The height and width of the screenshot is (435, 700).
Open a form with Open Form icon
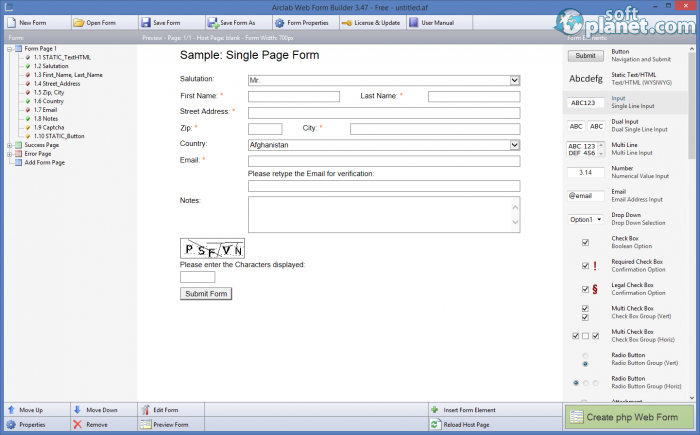tap(78, 22)
